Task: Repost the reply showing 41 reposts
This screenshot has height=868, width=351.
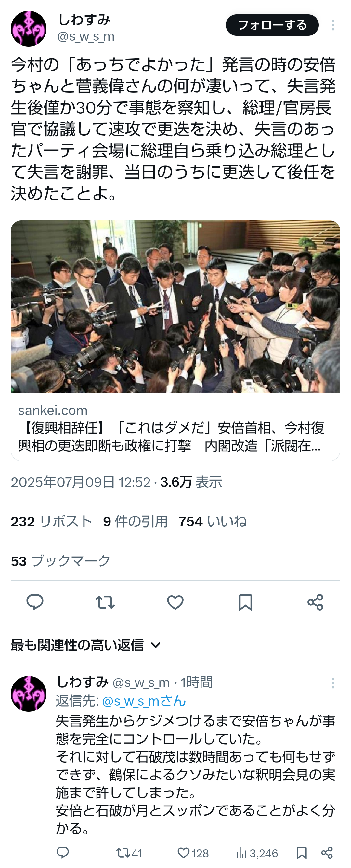Action: [129, 853]
